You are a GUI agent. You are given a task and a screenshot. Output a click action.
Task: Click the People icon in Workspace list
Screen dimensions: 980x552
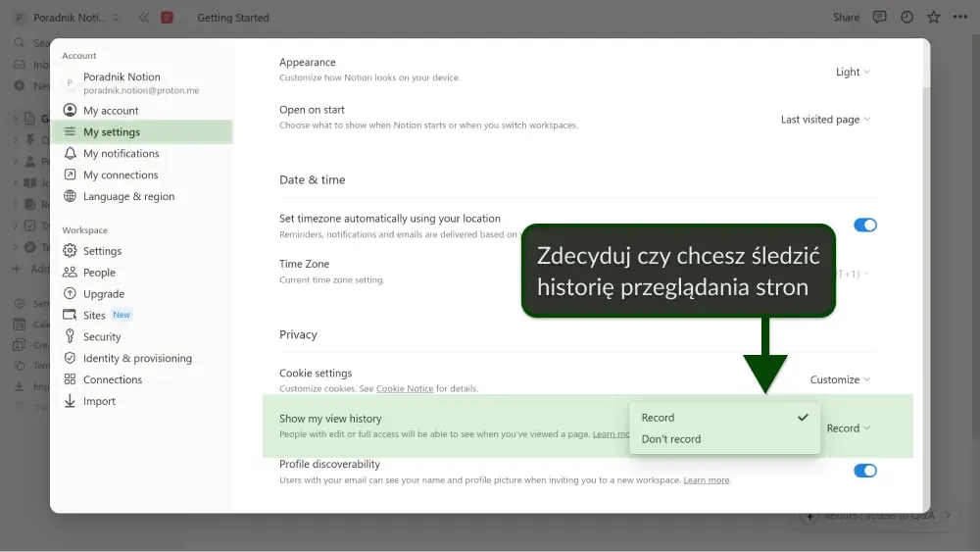[x=70, y=272]
